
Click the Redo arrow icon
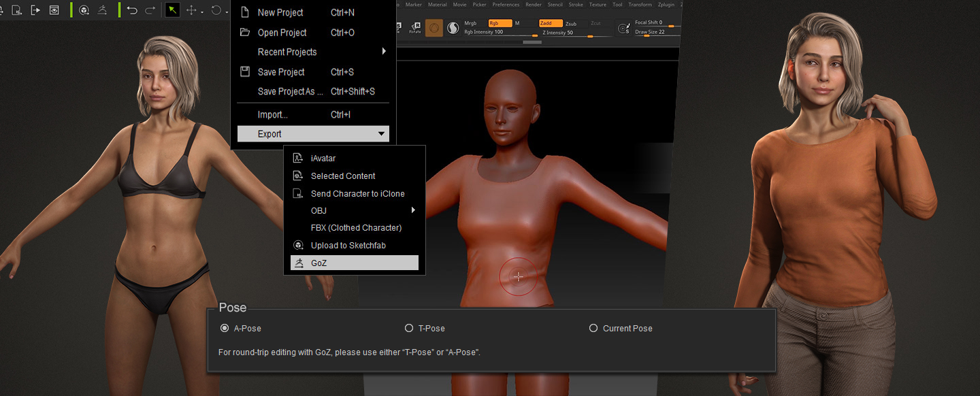tap(150, 10)
